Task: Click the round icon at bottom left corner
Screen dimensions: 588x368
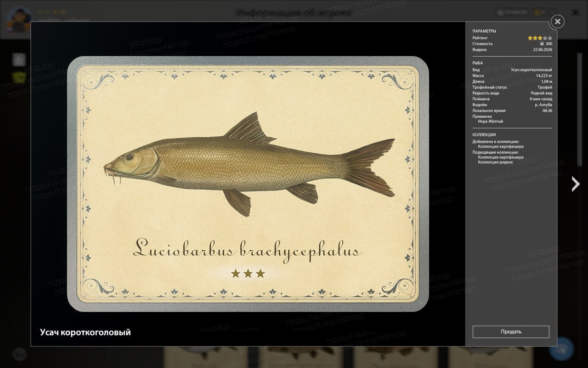Action: coord(19,354)
